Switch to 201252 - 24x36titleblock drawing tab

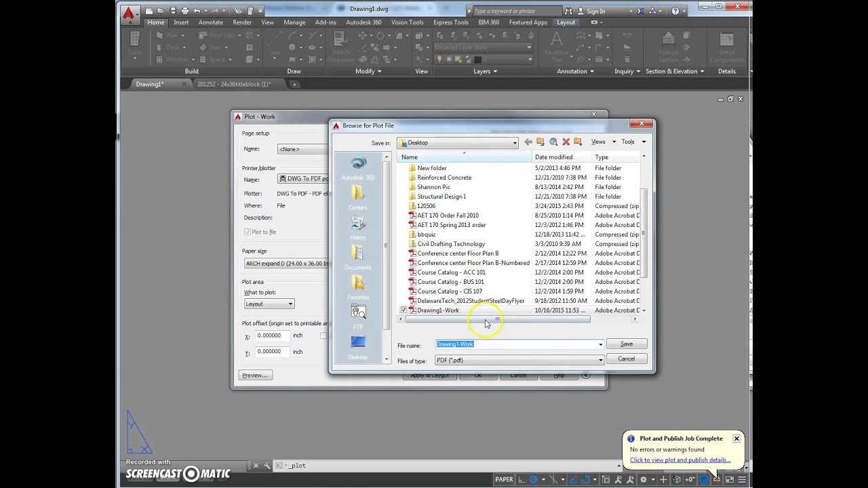pos(234,84)
